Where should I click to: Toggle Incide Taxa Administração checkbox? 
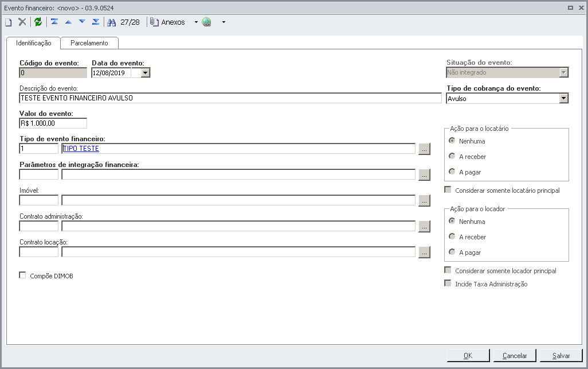(x=448, y=283)
